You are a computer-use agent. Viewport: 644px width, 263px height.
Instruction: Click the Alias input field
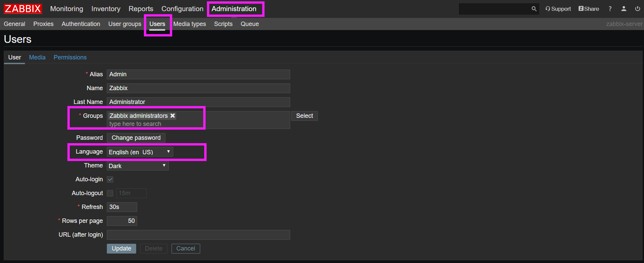click(198, 74)
